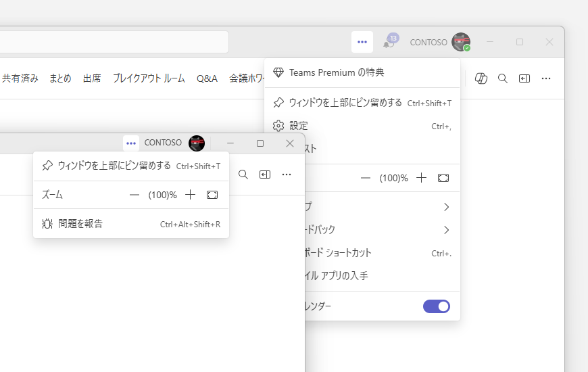Click the search icon in the front window

click(243, 175)
